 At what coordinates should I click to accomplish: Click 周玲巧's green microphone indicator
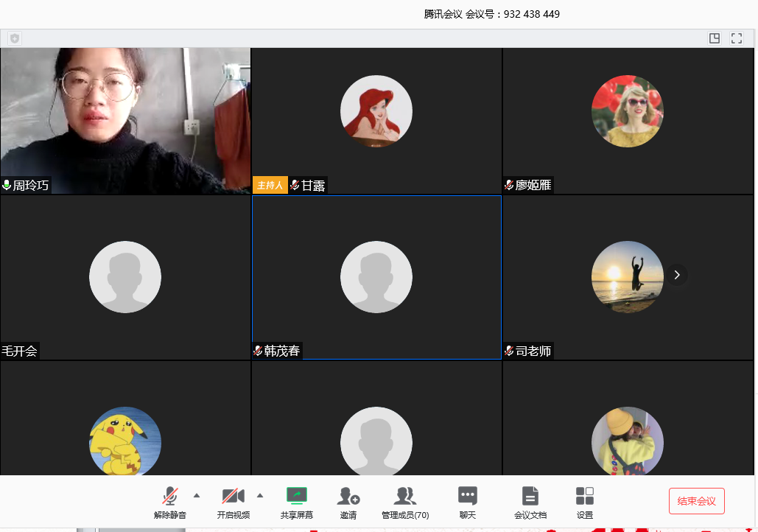pyautogui.click(x=7, y=185)
